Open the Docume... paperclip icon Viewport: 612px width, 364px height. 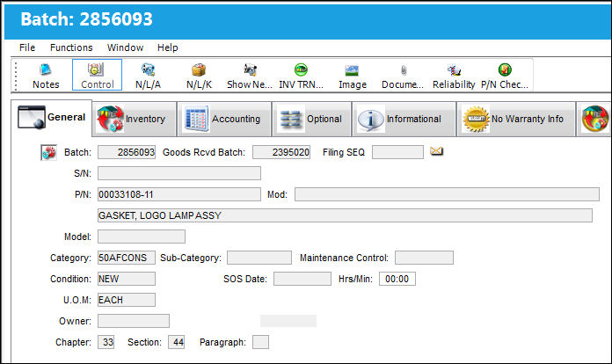tap(403, 76)
